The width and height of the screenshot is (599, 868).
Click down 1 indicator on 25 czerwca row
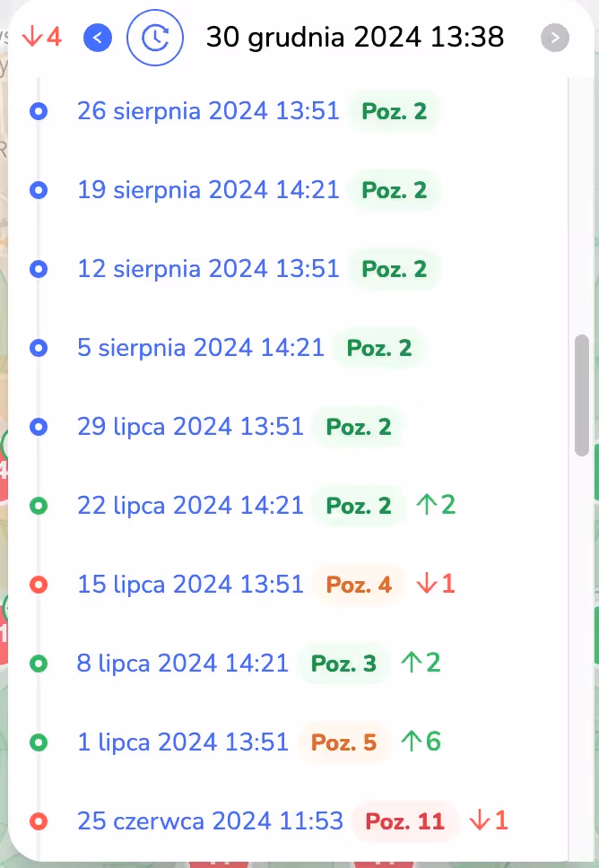click(489, 820)
